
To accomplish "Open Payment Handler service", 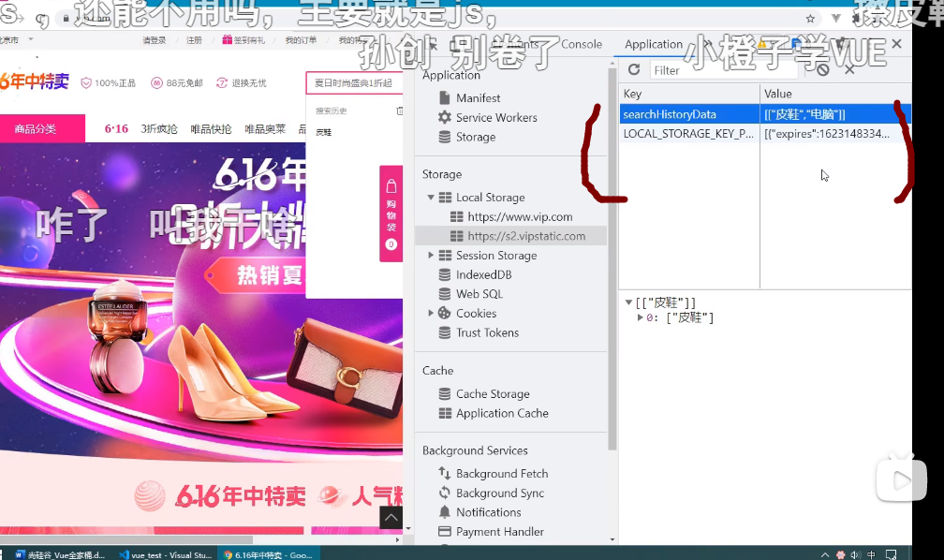I will (500, 532).
